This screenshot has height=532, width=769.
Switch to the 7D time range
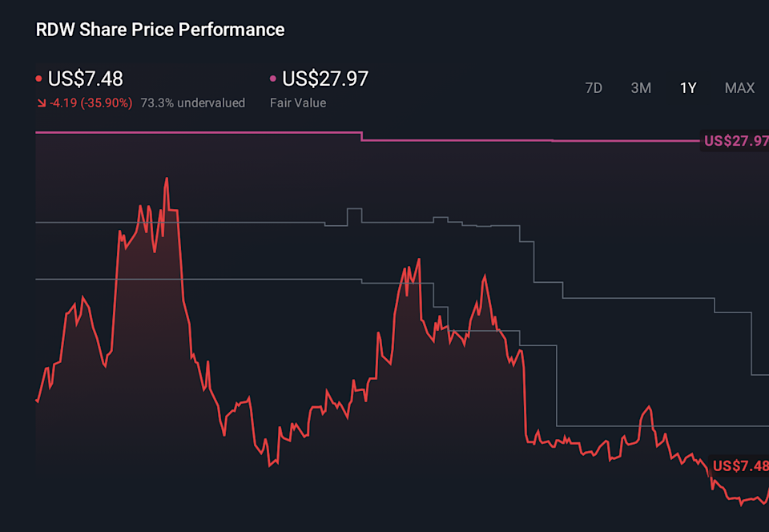tap(594, 88)
